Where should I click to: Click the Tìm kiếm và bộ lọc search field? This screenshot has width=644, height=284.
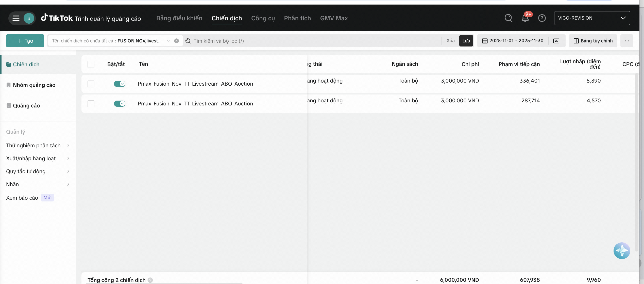coord(315,41)
